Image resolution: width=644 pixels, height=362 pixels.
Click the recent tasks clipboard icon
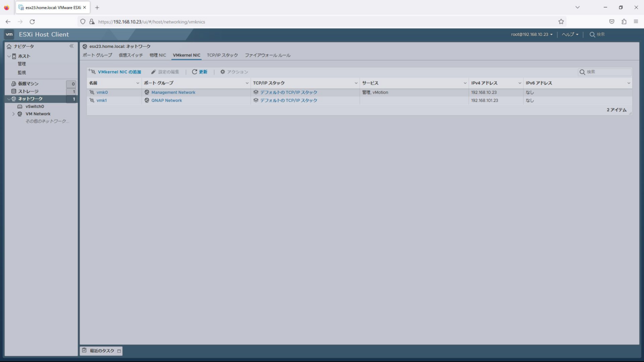(x=84, y=351)
